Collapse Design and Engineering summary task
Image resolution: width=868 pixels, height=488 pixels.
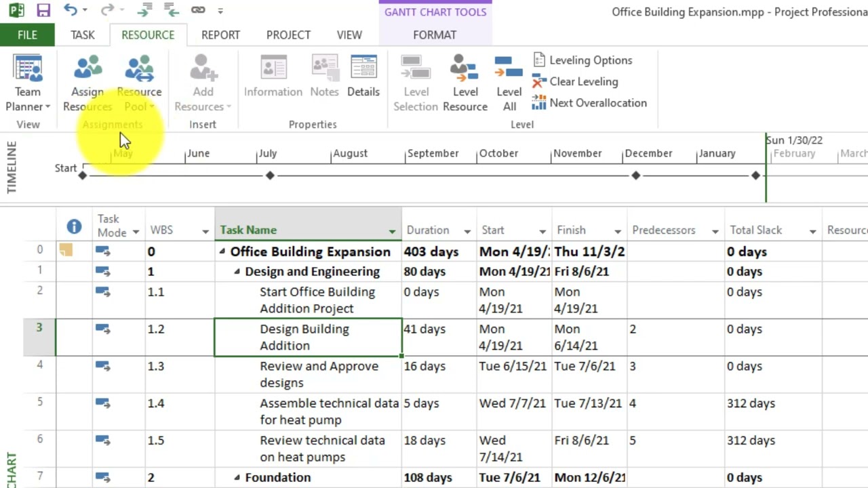click(237, 272)
